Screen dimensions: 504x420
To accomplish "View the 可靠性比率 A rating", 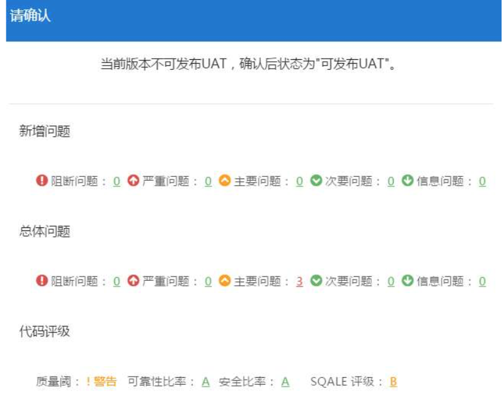I will [x=205, y=382].
